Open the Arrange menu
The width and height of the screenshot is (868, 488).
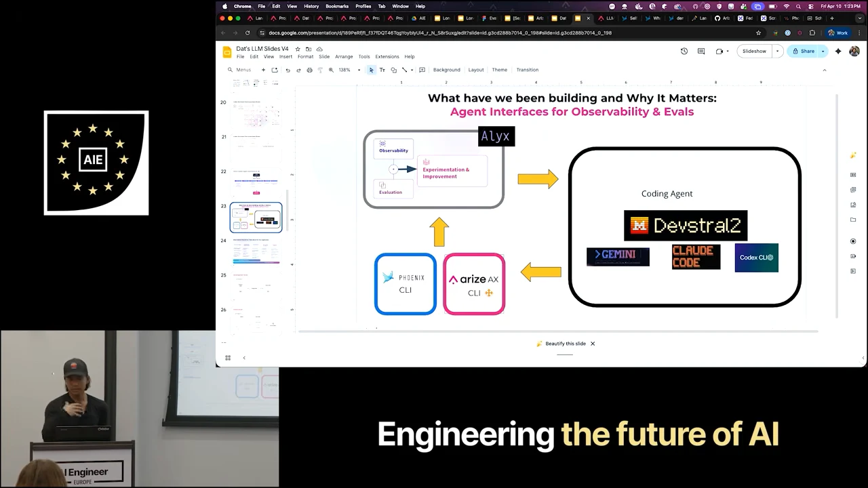[344, 57]
